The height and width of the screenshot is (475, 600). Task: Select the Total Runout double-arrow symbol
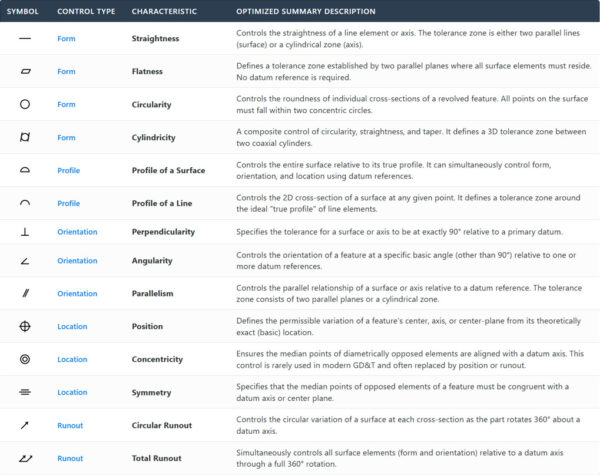(26, 458)
